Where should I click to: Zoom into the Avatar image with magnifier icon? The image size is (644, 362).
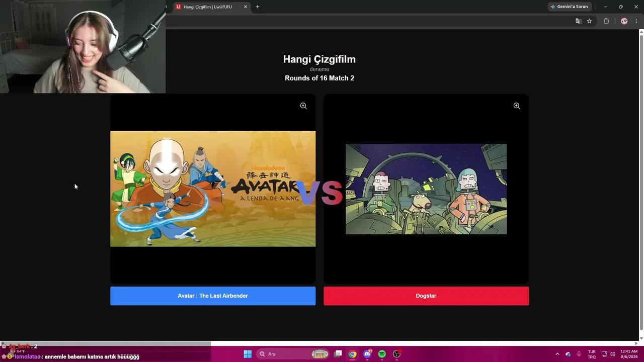[x=303, y=106]
